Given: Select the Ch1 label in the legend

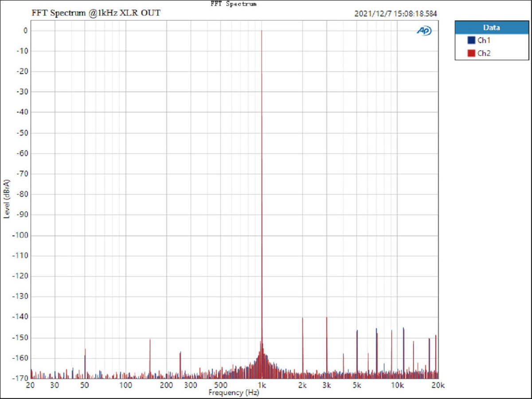Looking at the screenshot, I should coord(484,40).
